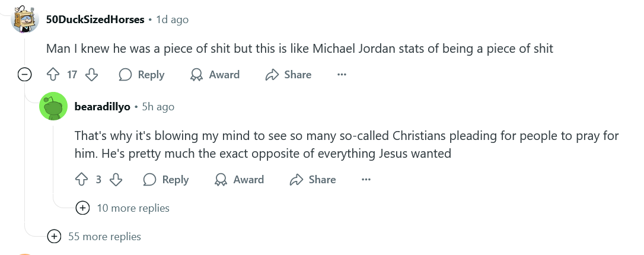Open bearadillyo username link
644x255 pixels.
[x=103, y=107]
